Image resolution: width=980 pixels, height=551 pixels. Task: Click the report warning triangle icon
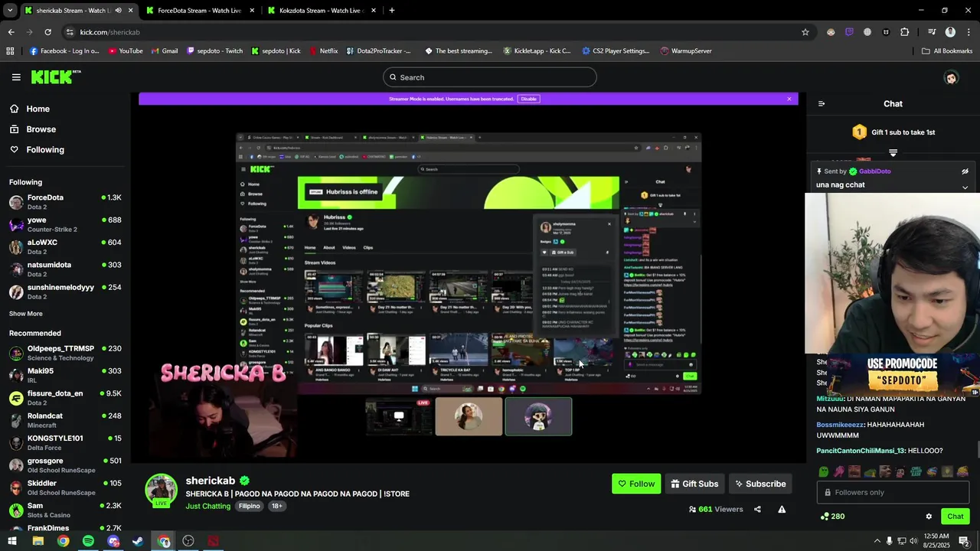click(x=782, y=510)
